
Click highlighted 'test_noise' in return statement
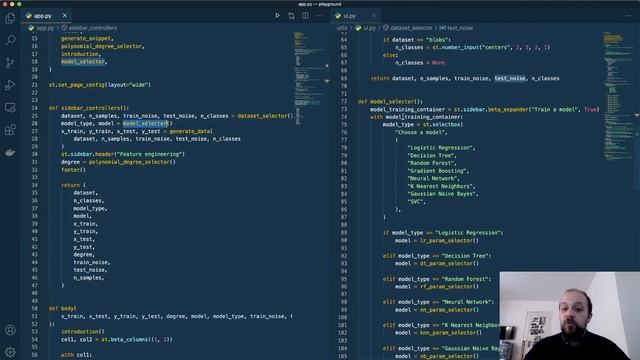tap(510, 78)
